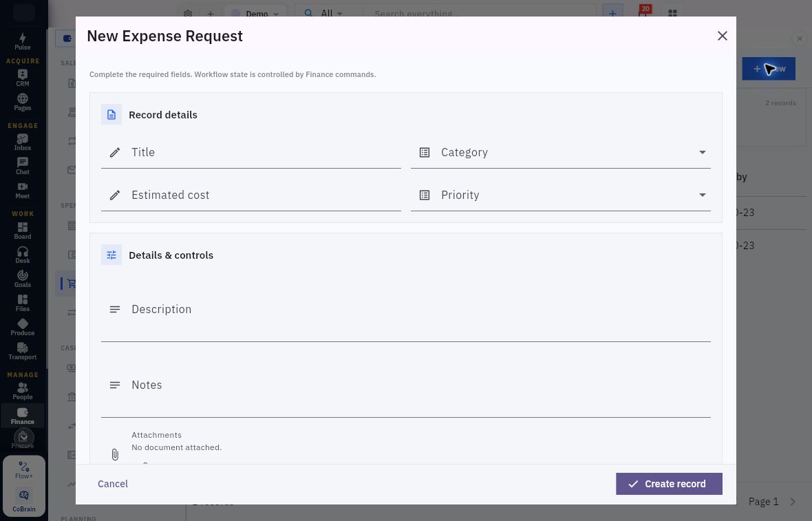The image size is (812, 521).
Task: Open the Procure module
Action: point(22,439)
